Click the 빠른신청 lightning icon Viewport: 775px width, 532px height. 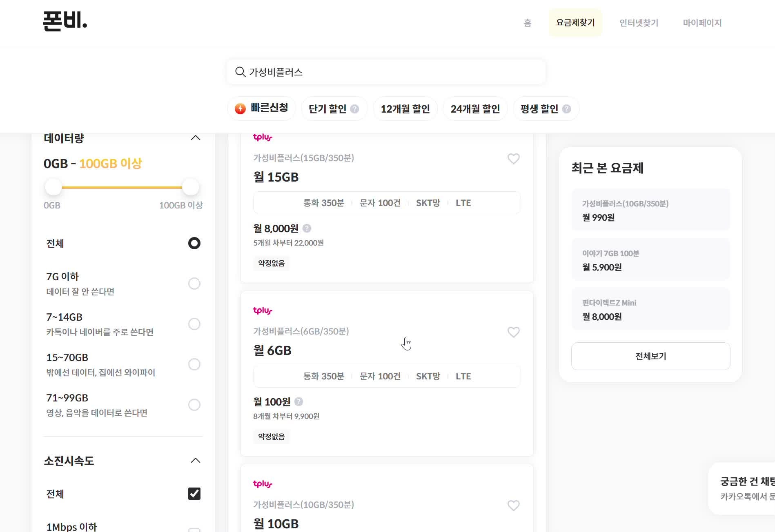tap(240, 109)
